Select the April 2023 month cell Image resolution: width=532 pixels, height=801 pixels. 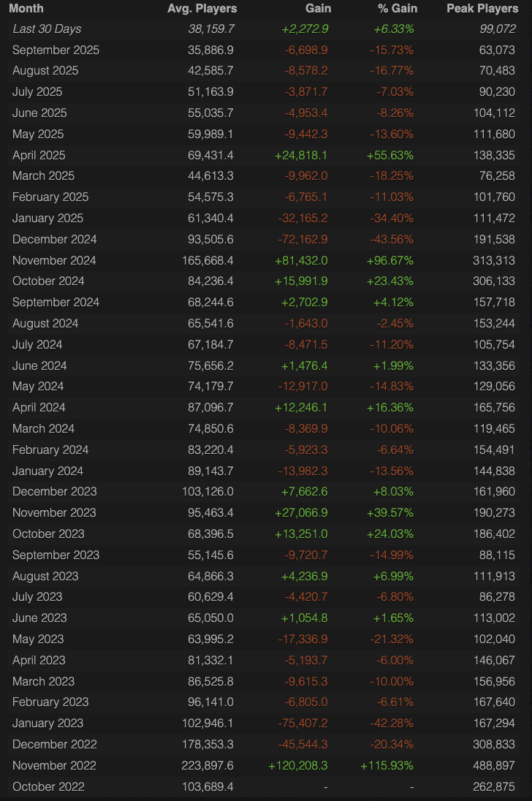click(39, 660)
